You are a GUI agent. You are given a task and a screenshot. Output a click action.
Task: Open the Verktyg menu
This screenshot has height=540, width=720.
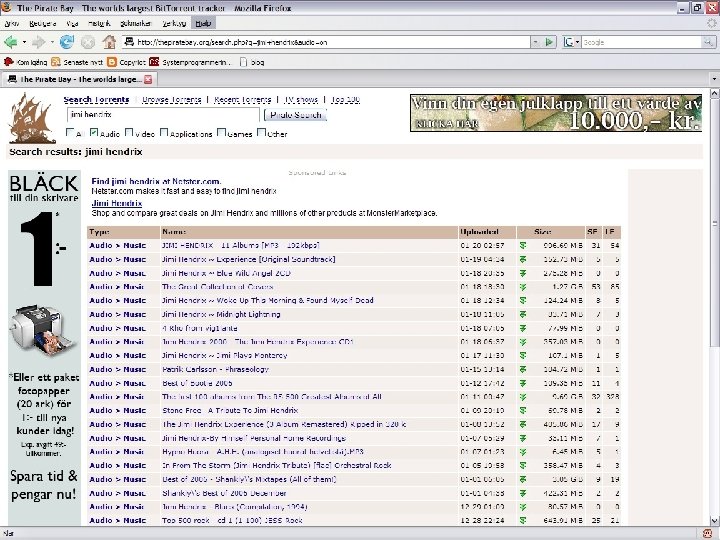coord(174,23)
